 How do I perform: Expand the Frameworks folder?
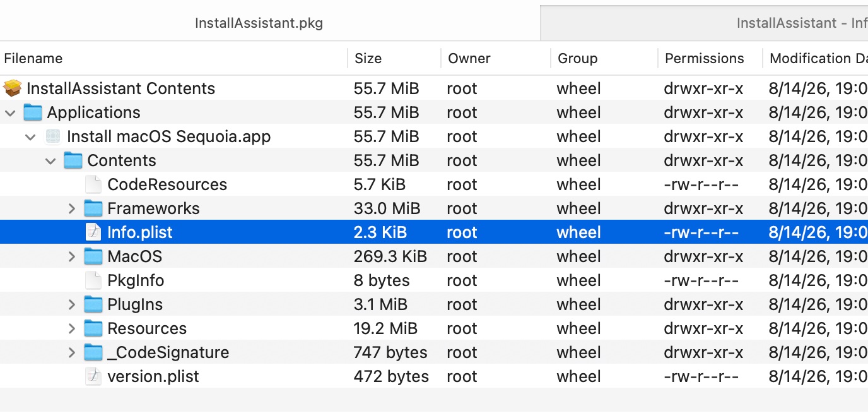click(x=72, y=208)
